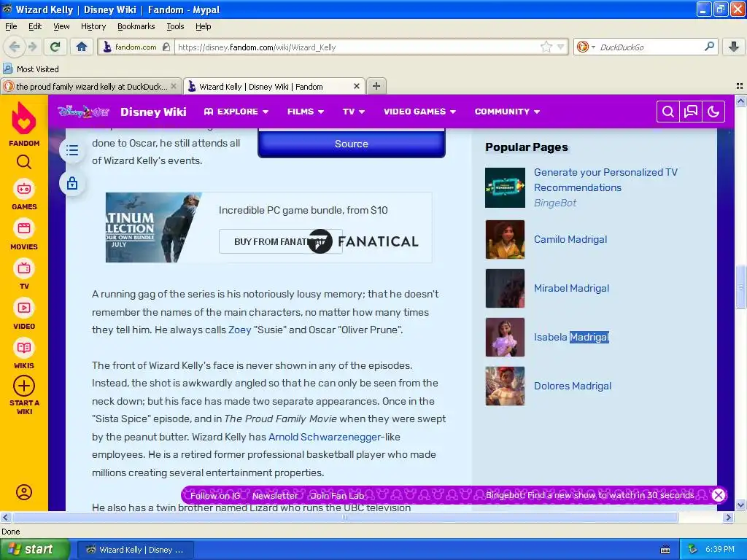747x560 pixels.
Task: Open the user profile icon in sidebar
Action: tap(24, 492)
